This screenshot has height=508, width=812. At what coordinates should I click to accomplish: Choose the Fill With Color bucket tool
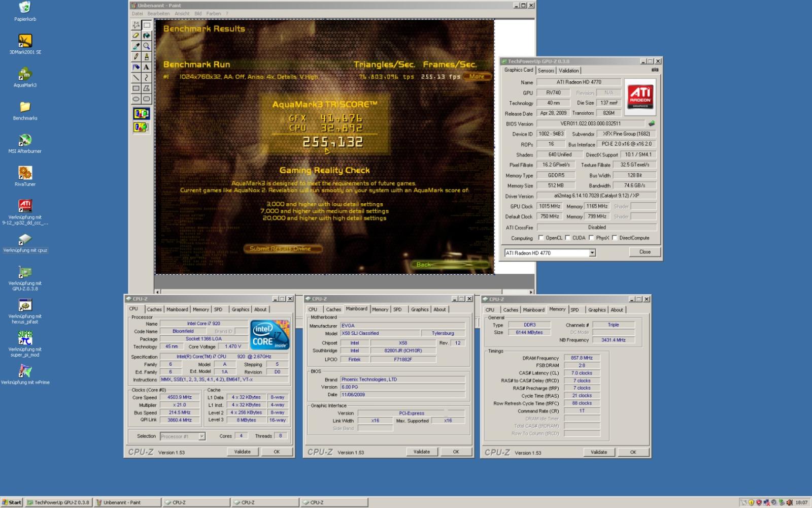tap(147, 36)
